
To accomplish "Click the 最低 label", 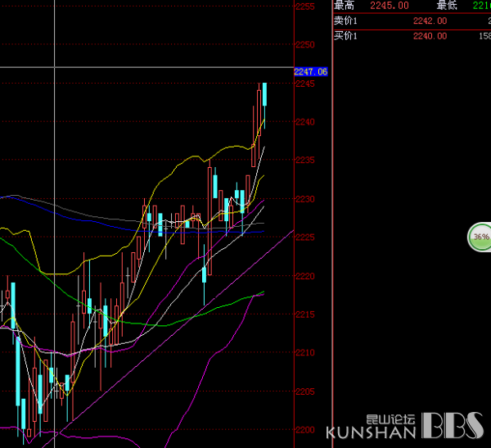I will pos(447,6).
